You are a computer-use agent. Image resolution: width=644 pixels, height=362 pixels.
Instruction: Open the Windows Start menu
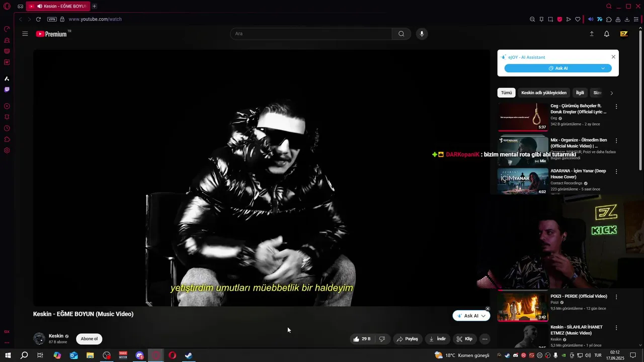(x=8, y=355)
